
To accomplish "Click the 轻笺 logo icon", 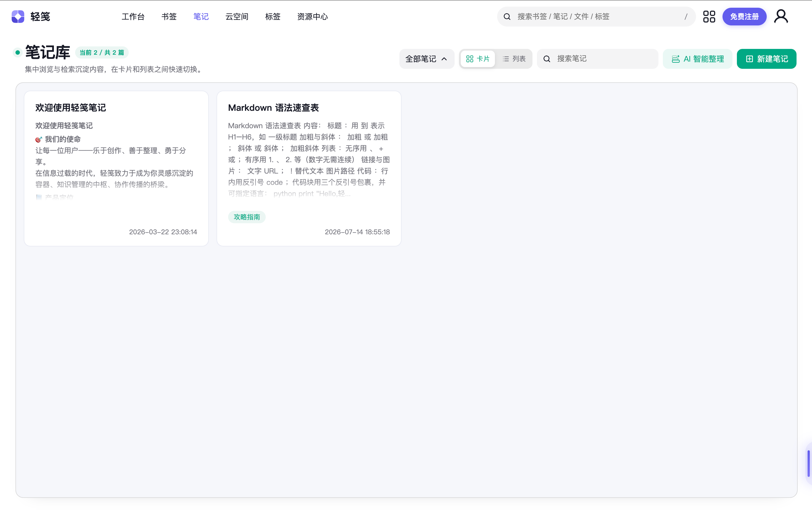I will coord(18,17).
